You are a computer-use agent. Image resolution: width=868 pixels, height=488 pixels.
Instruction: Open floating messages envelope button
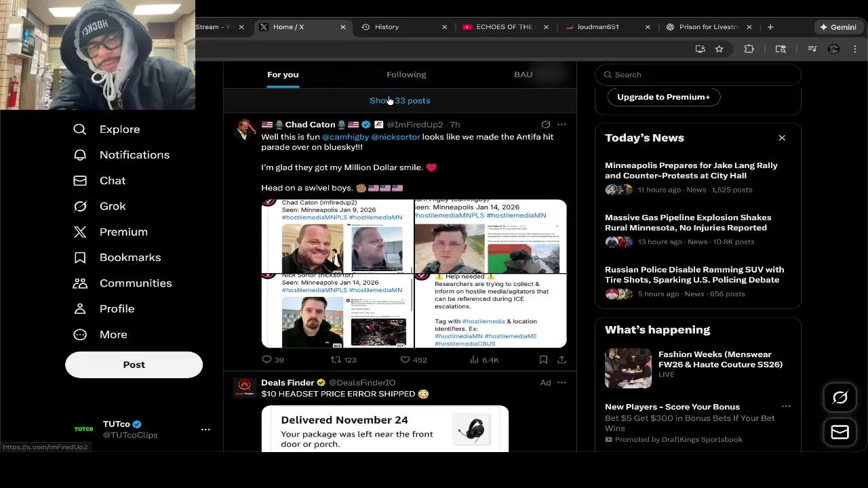pos(840,432)
